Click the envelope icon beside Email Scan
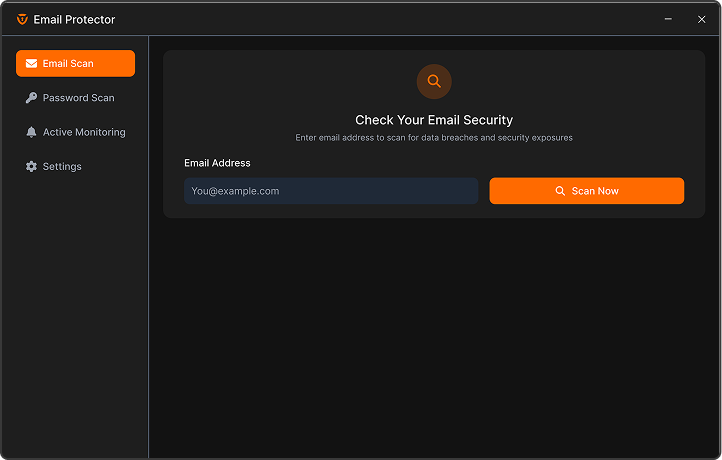 click(x=31, y=64)
